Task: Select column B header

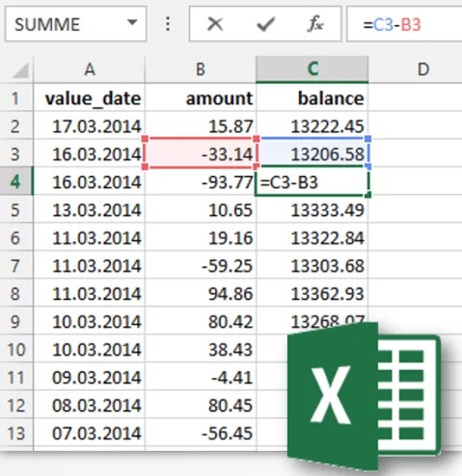Action: coord(201,70)
